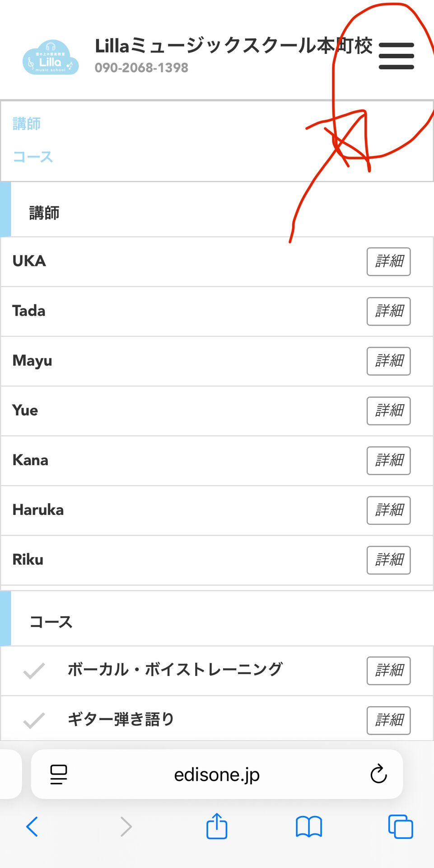The height and width of the screenshot is (868, 434).
Task: Toggle checkmark for ギター弾き語り
Action: pyautogui.click(x=34, y=720)
